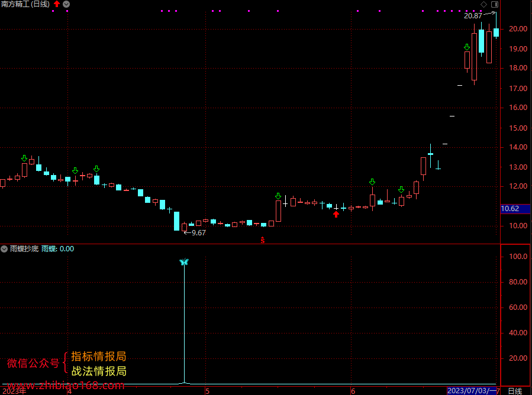Viewport: 532px width, 395px height.
Task: Click the month 4 time axis label
Action: tap(69, 391)
